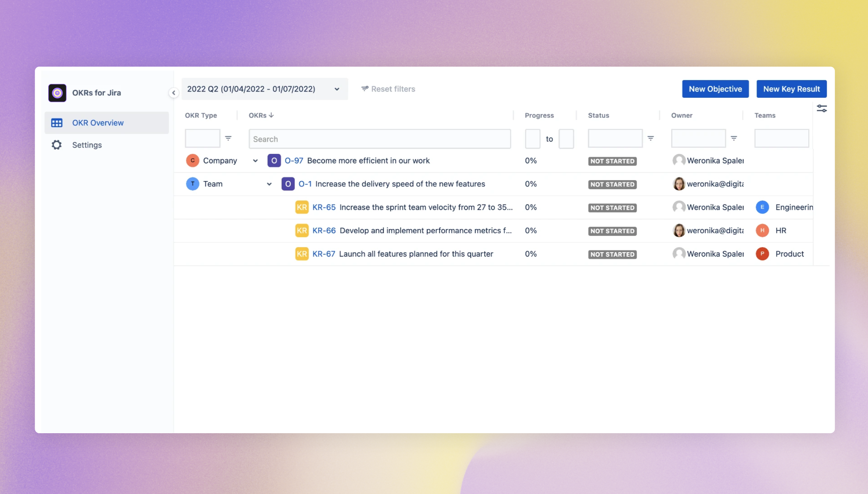The image size is (868, 494).
Task: Click the New Key Result button
Action: tap(791, 89)
